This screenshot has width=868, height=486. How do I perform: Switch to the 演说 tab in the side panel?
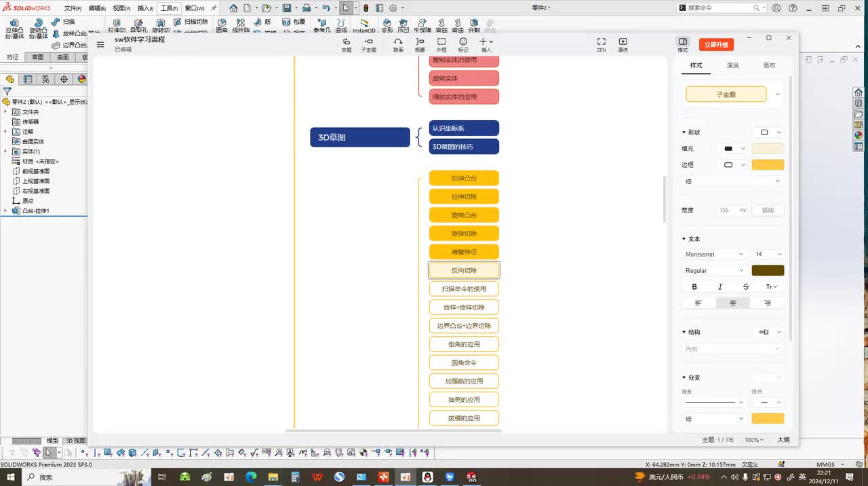(x=732, y=65)
